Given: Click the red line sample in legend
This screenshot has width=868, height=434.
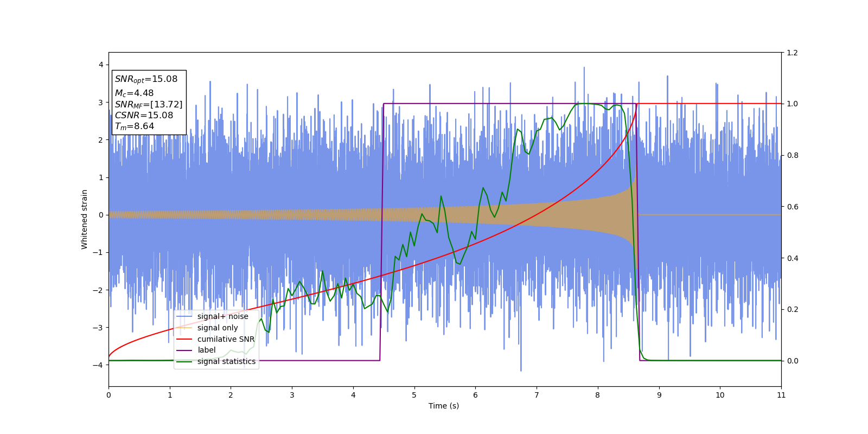Looking at the screenshot, I should [184, 339].
